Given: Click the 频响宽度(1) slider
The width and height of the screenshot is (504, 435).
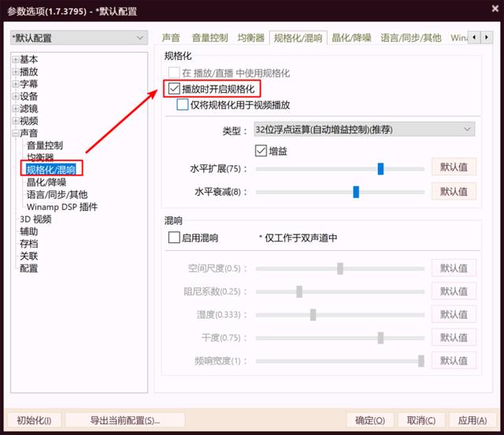Looking at the screenshot, I should pos(340,361).
